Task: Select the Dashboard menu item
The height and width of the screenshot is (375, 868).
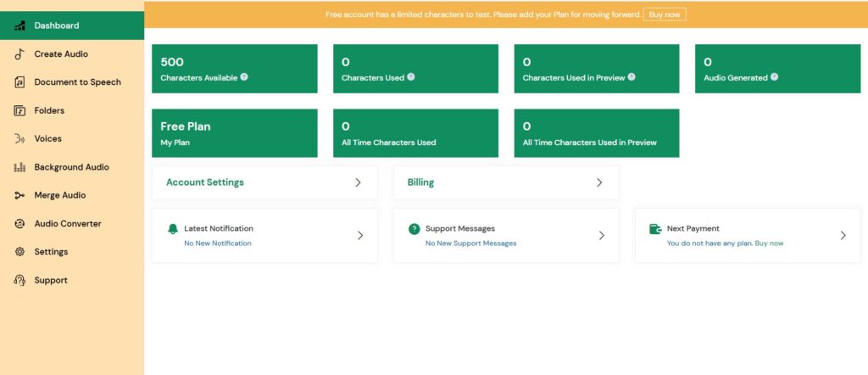Action: coord(56,25)
